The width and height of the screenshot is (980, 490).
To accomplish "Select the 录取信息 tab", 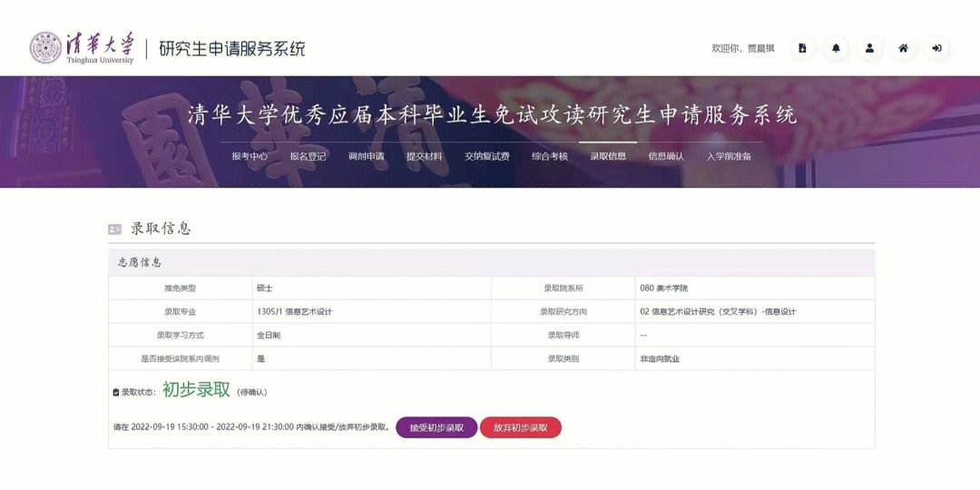I will click(608, 156).
